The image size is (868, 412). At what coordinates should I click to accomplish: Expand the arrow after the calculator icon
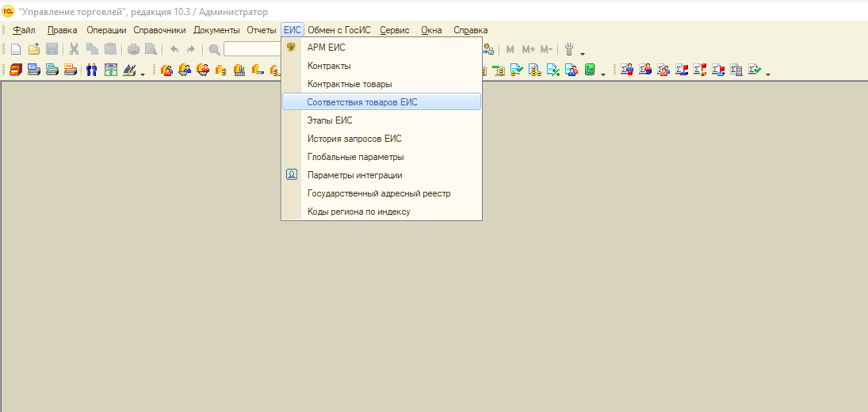click(143, 74)
